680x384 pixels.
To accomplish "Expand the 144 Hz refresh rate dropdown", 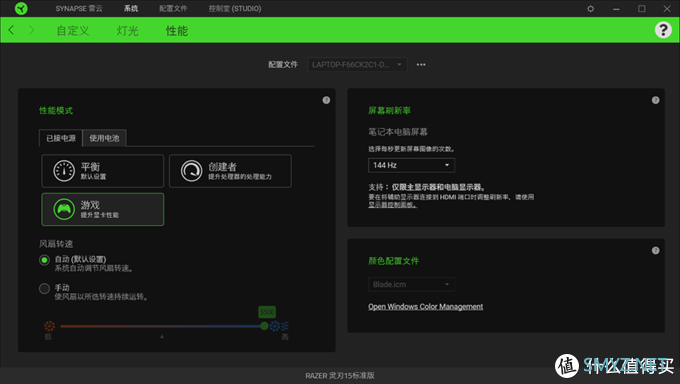I will [x=411, y=165].
